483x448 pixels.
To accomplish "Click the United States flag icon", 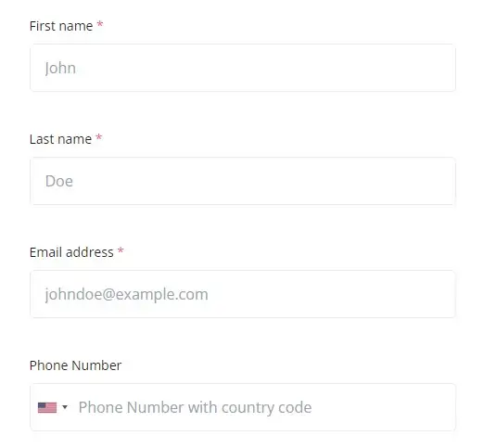I will [47, 407].
